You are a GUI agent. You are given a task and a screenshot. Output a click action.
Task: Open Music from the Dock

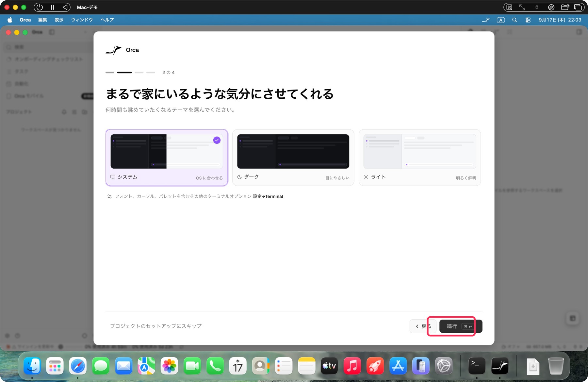coord(352,366)
